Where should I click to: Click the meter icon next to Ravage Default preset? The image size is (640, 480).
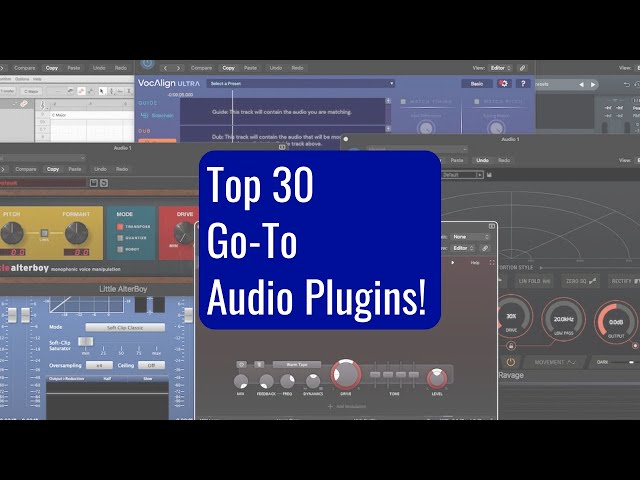[x=489, y=175]
